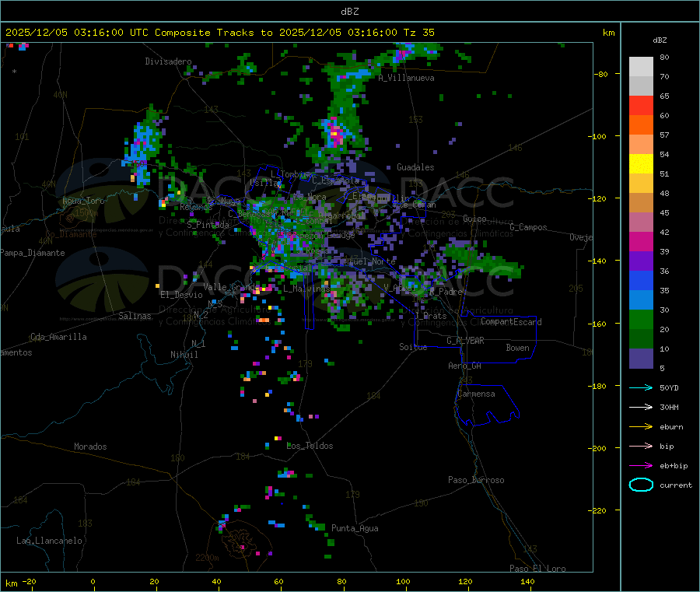Click the 50YD cyan arrow legend icon
This screenshot has width=700, height=592.
641,387
